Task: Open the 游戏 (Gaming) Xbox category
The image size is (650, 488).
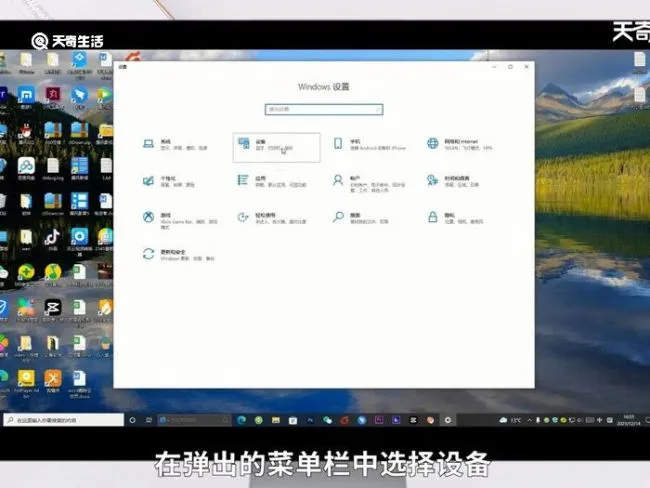Action: (180, 220)
